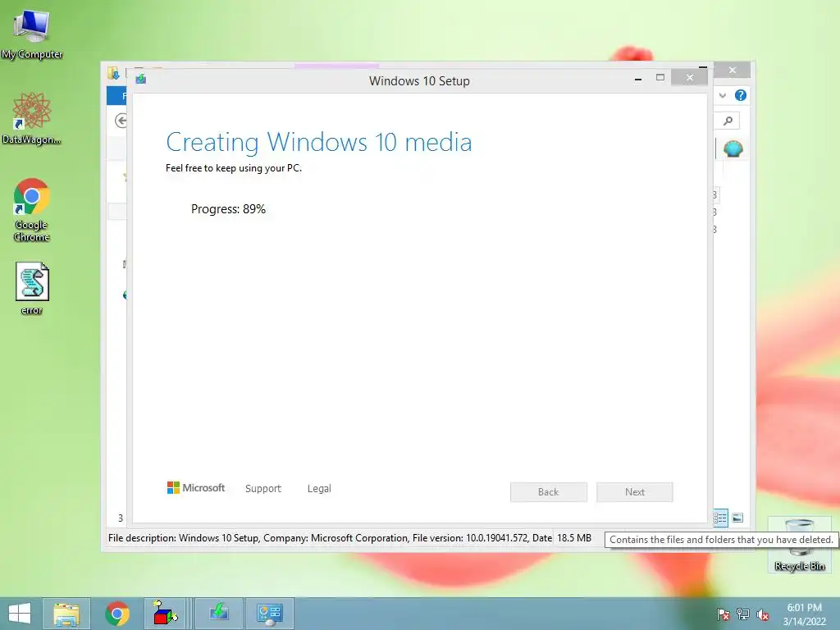
Task: Click the Explorer back arrow button
Action: click(121, 121)
